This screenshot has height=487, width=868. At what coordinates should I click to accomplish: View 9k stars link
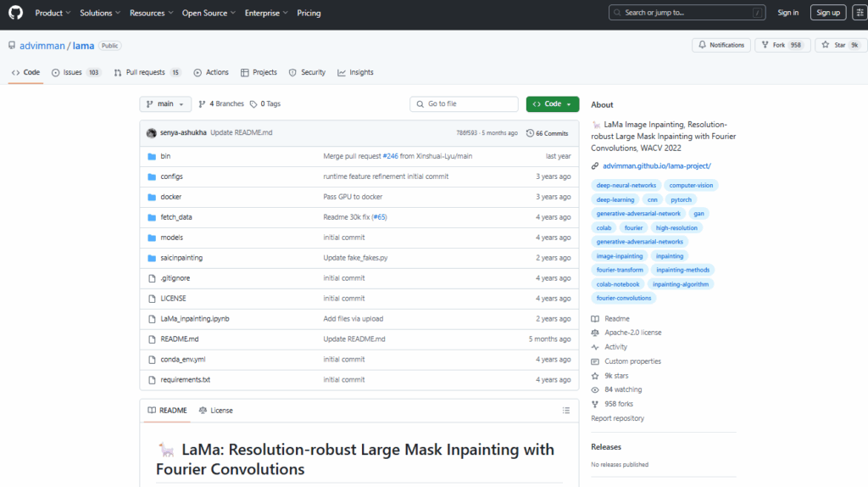[x=616, y=376]
